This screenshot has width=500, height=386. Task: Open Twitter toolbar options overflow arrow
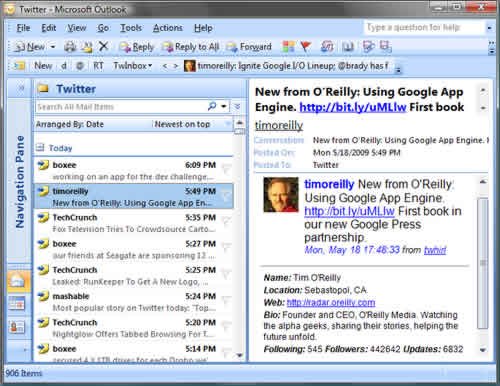pyautogui.click(x=398, y=69)
